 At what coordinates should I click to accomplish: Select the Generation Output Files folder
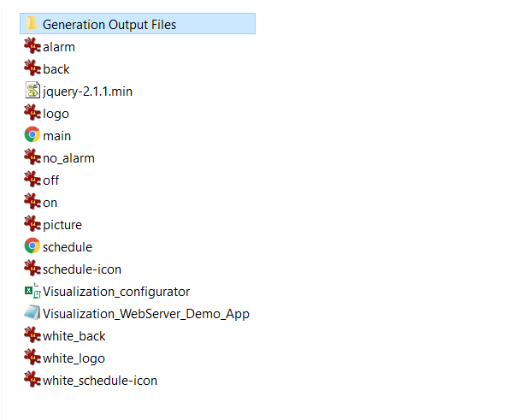click(x=138, y=24)
